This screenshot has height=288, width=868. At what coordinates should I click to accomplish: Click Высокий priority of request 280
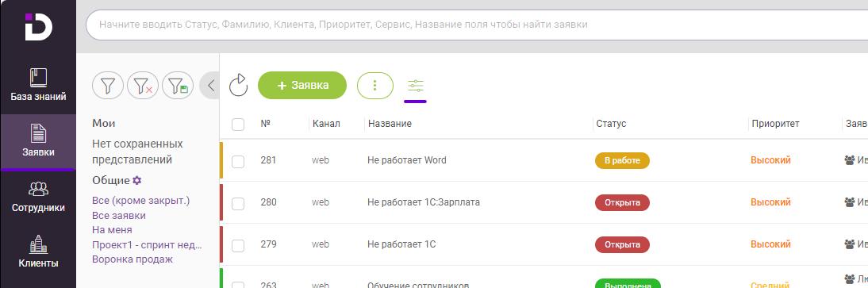coord(770,202)
